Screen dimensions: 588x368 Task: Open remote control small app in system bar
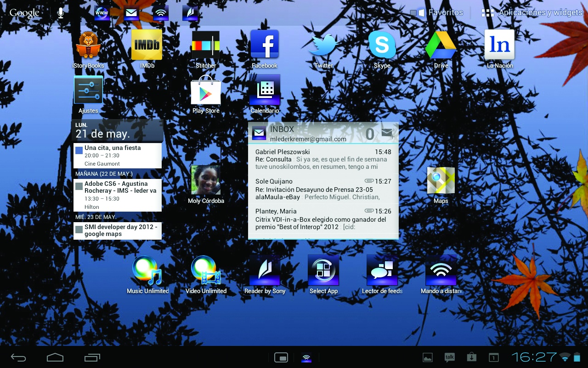tap(306, 357)
